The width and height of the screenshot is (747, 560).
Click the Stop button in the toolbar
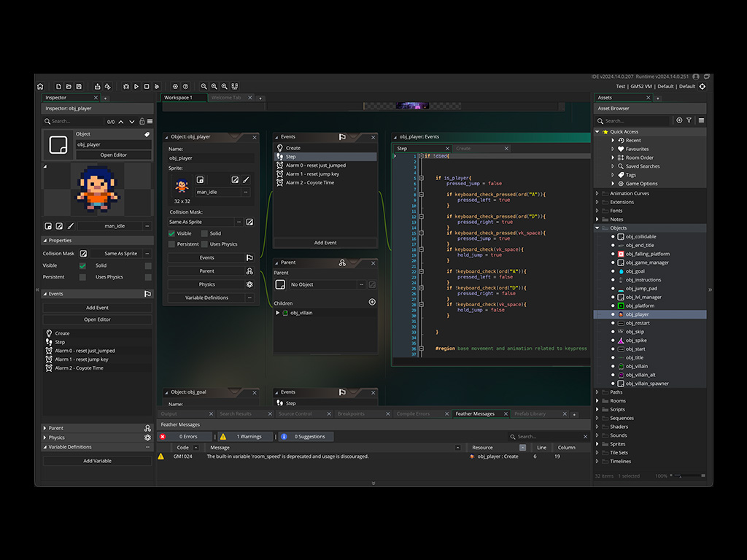point(147,86)
